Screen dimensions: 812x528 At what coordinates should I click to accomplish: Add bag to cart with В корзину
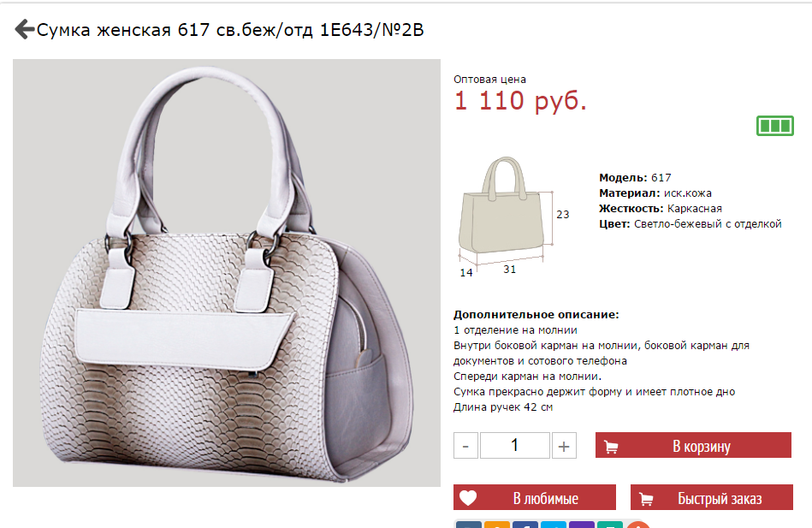tap(693, 445)
